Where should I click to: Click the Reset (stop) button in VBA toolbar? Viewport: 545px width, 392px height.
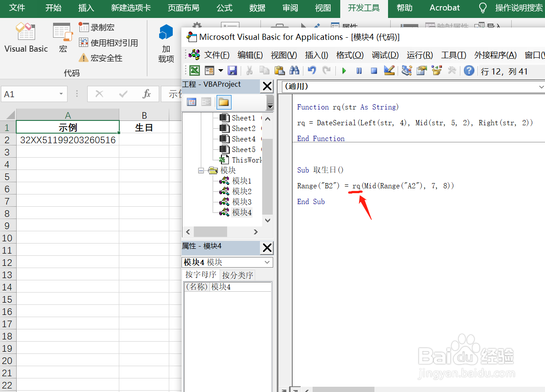click(x=374, y=71)
